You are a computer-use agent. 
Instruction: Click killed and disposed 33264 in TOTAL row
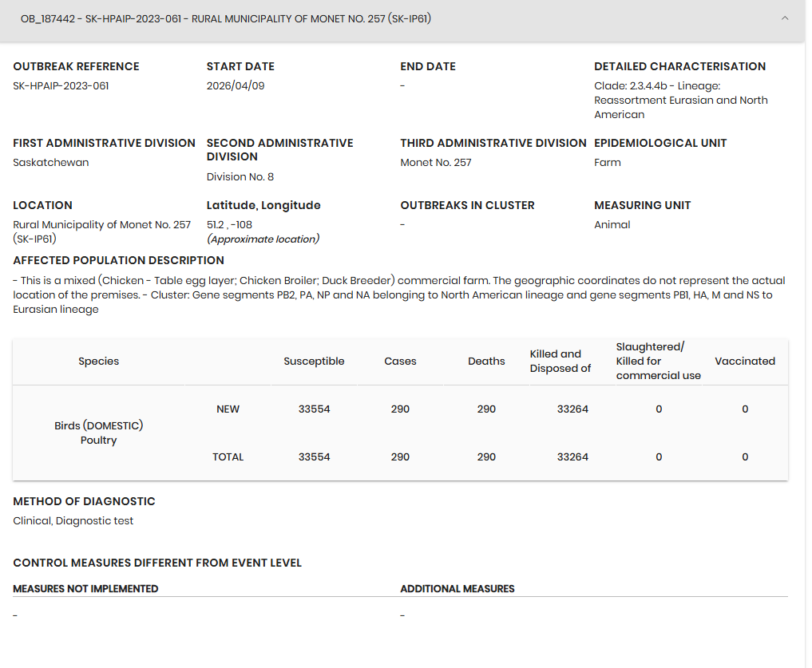572,457
